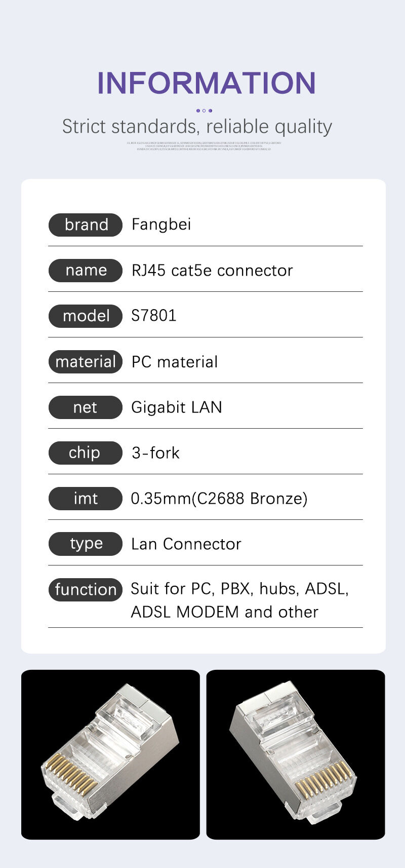Click the Gigabit LAN value

[176, 407]
